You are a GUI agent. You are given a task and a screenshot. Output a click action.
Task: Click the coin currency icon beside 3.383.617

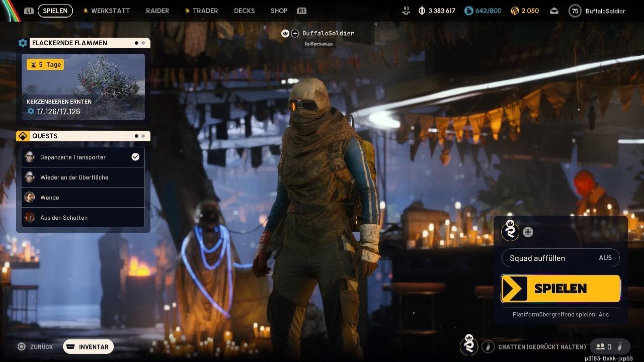click(422, 11)
